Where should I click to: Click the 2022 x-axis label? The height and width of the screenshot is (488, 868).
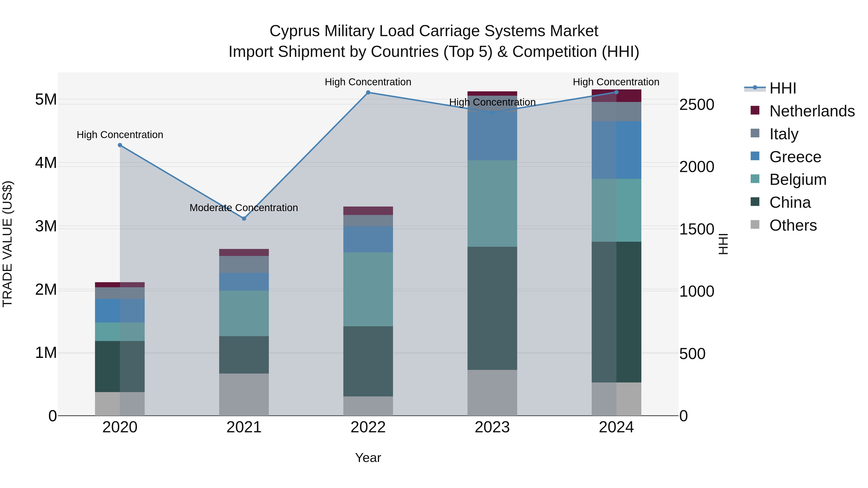tap(368, 427)
